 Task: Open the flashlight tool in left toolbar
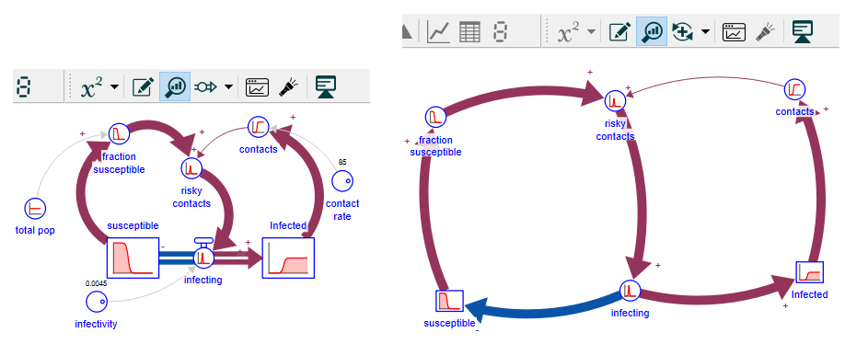[x=288, y=86]
